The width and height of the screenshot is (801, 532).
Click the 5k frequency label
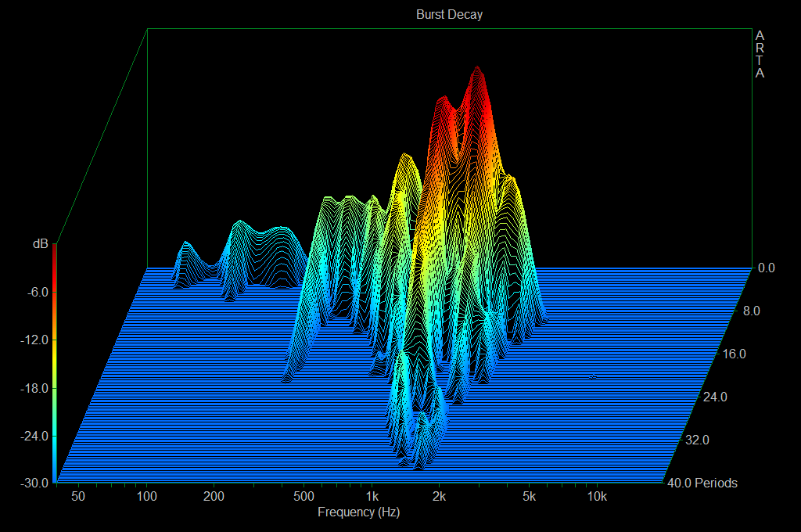coord(529,496)
